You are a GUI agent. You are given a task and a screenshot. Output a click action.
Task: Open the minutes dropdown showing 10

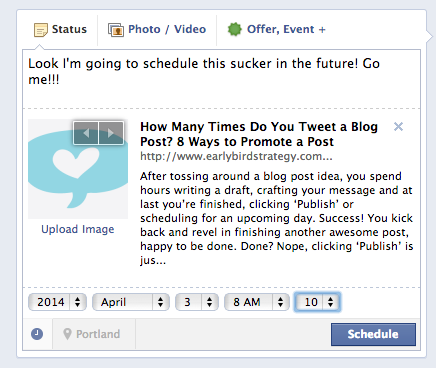coord(317,302)
